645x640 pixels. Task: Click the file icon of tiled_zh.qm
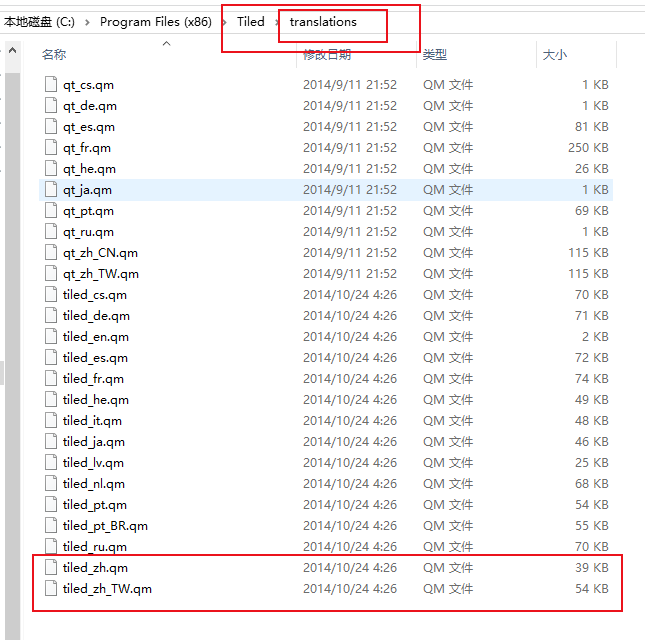[x=51, y=567]
